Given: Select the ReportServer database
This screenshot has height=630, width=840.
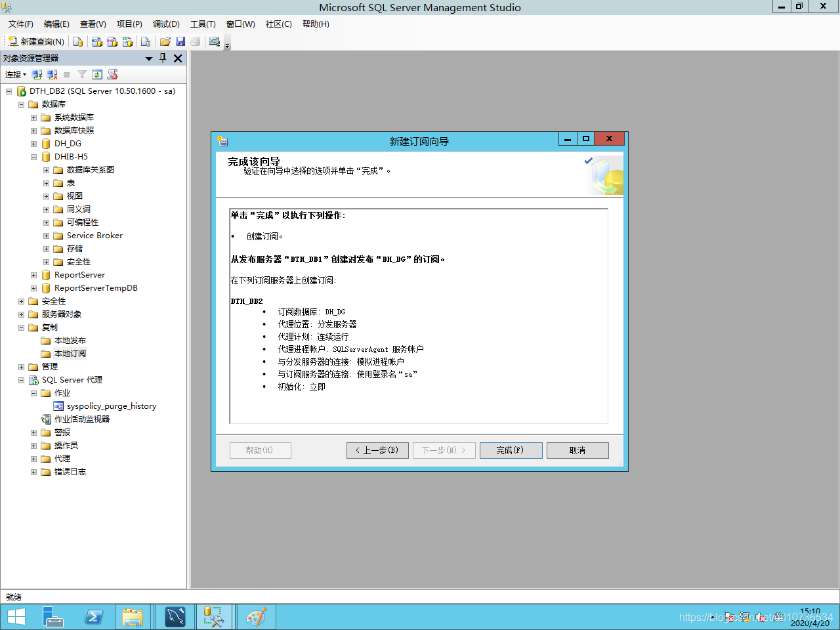Looking at the screenshot, I should 79,275.
